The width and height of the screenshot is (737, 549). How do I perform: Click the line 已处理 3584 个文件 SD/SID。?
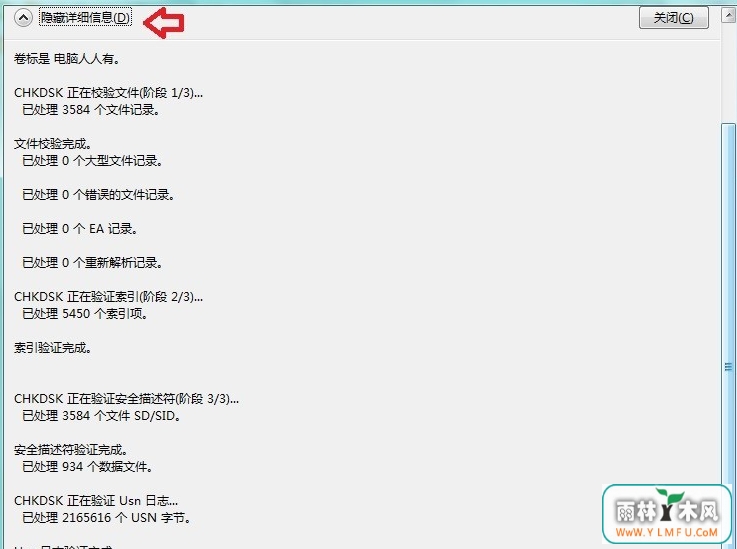(101, 416)
